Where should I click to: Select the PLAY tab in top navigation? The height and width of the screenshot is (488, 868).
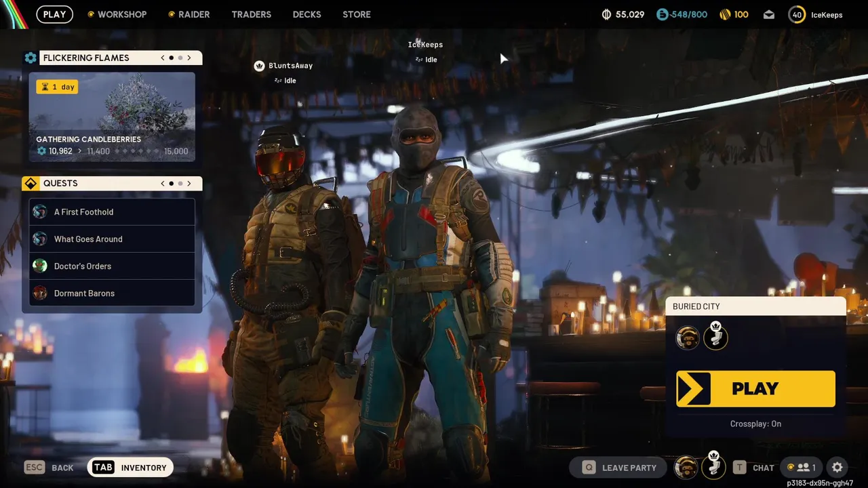pos(54,14)
